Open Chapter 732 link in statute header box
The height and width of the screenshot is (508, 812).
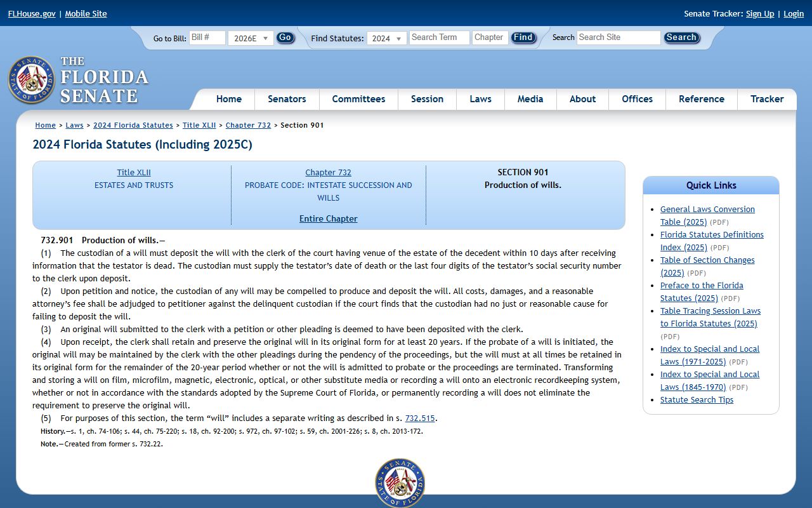pyautogui.click(x=328, y=172)
